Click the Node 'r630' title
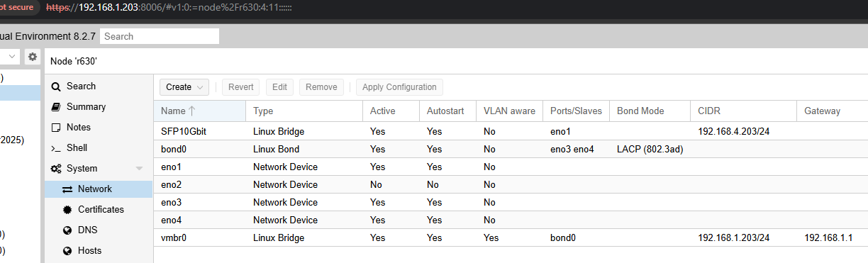This screenshot has width=868, height=263. [x=74, y=62]
